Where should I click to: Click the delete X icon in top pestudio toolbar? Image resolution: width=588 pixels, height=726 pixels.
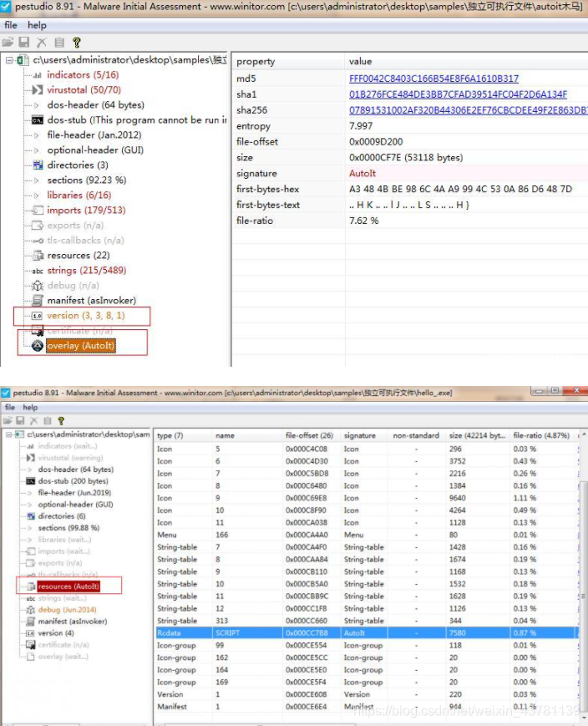click(42, 43)
